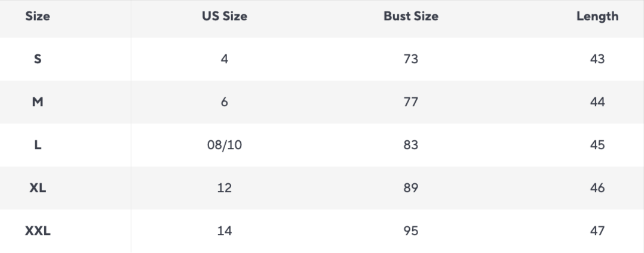Click bust size value 73
This screenshot has height=253, width=644.
pyautogui.click(x=410, y=60)
